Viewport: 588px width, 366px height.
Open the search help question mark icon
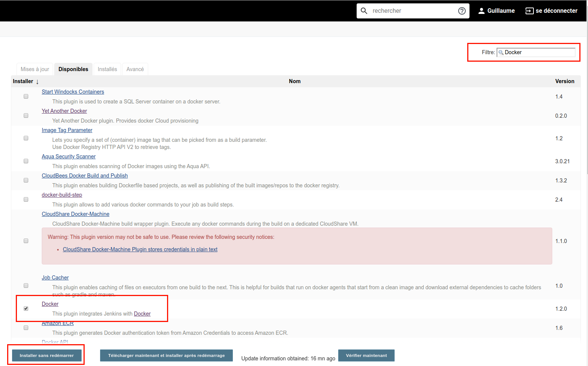(462, 11)
